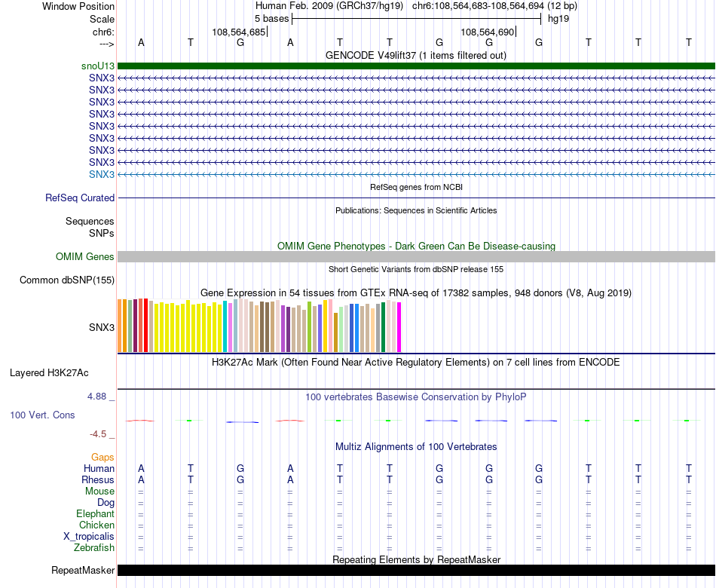This screenshot has height=588, width=716.
Task: Click the "Dog" alignment row label
Action: pyautogui.click(x=106, y=503)
